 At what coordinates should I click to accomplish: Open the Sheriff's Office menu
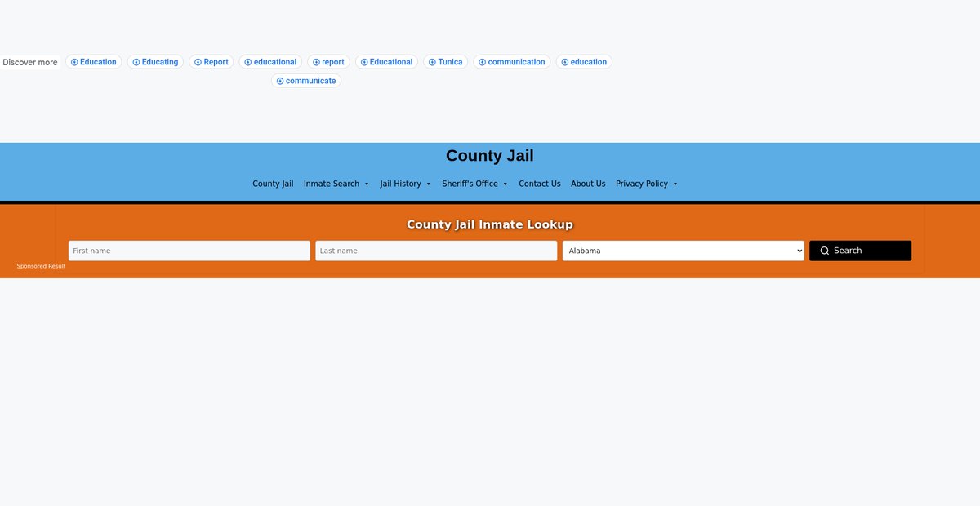click(x=475, y=184)
